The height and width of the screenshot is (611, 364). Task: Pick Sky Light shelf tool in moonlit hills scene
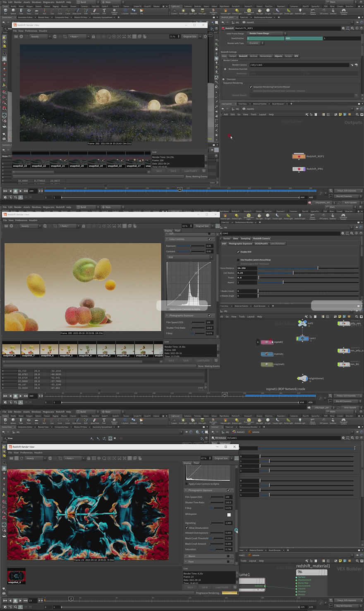(259, 11)
